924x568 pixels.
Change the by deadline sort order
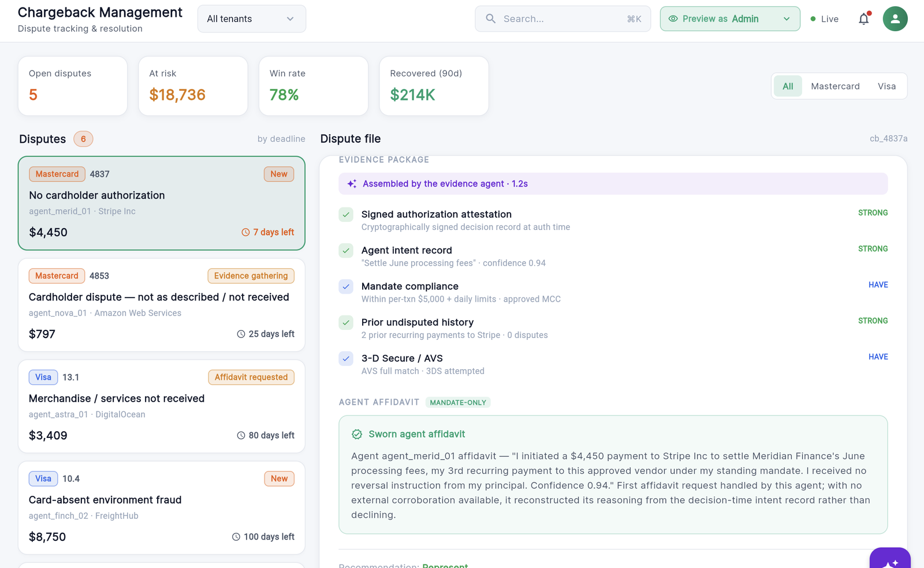tap(281, 139)
